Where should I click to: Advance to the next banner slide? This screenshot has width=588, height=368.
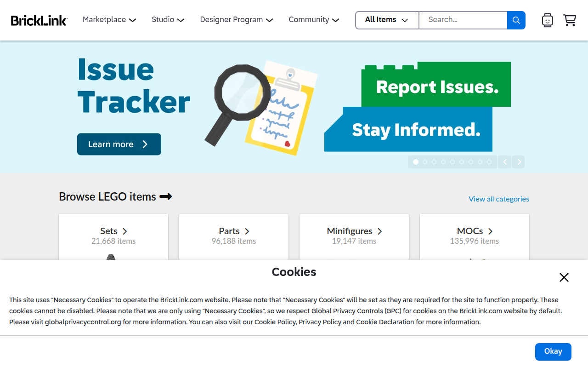(x=519, y=162)
